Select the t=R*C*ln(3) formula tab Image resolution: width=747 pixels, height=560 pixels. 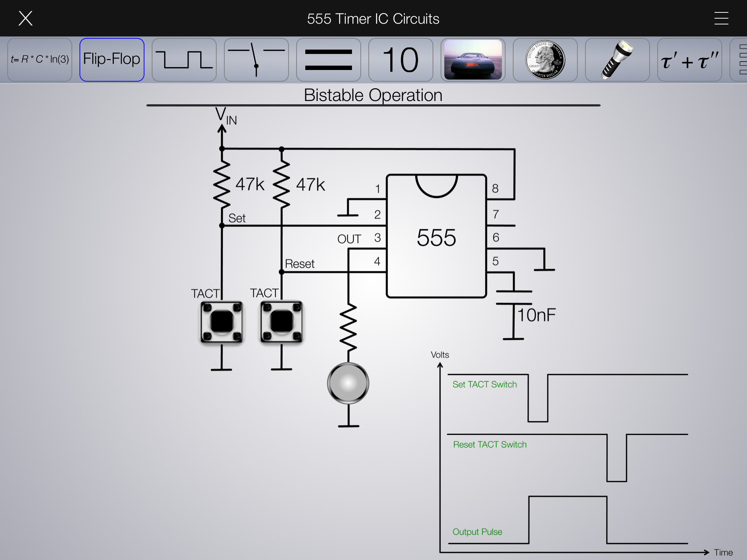[x=40, y=60]
